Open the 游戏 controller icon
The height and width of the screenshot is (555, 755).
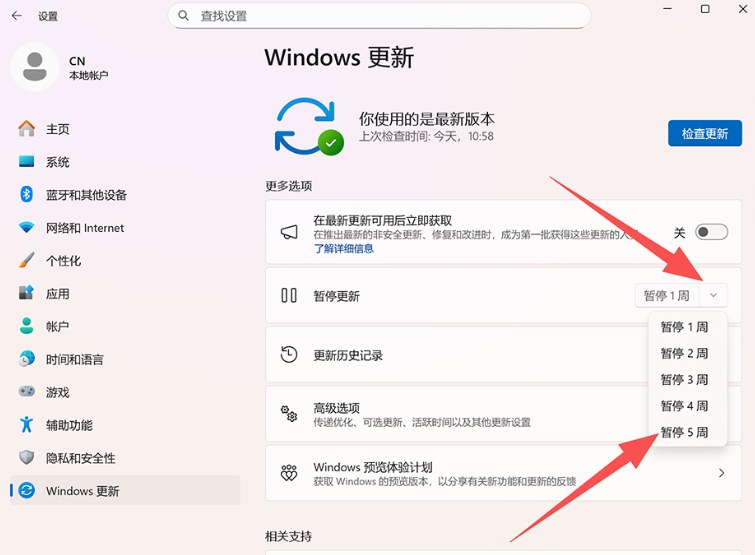click(27, 392)
